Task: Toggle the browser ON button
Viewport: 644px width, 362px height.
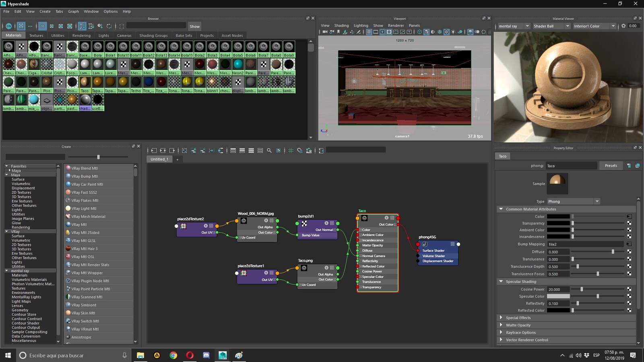Action: click(x=8, y=26)
